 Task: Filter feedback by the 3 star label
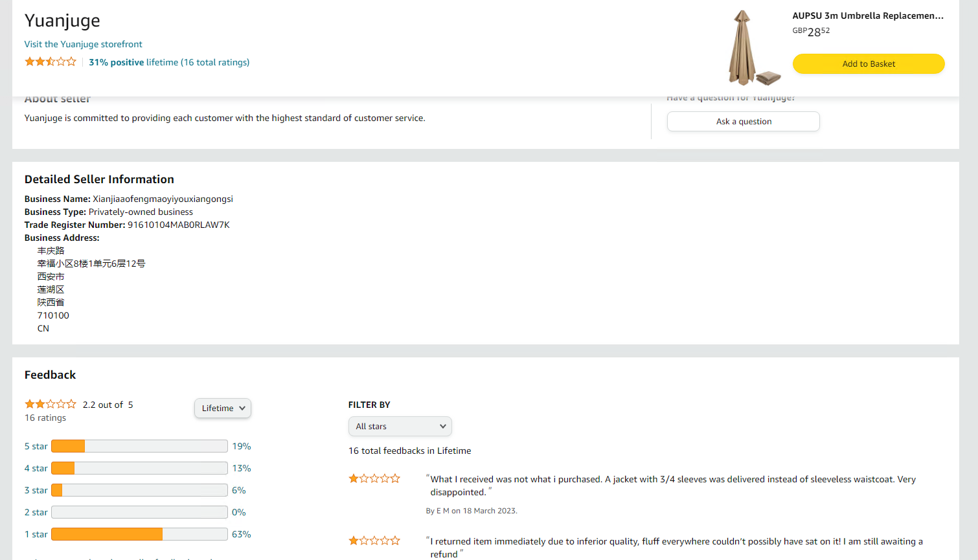[x=36, y=490]
